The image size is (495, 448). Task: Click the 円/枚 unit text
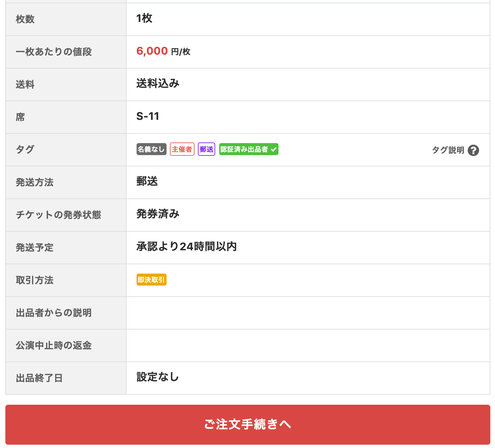[x=181, y=52]
